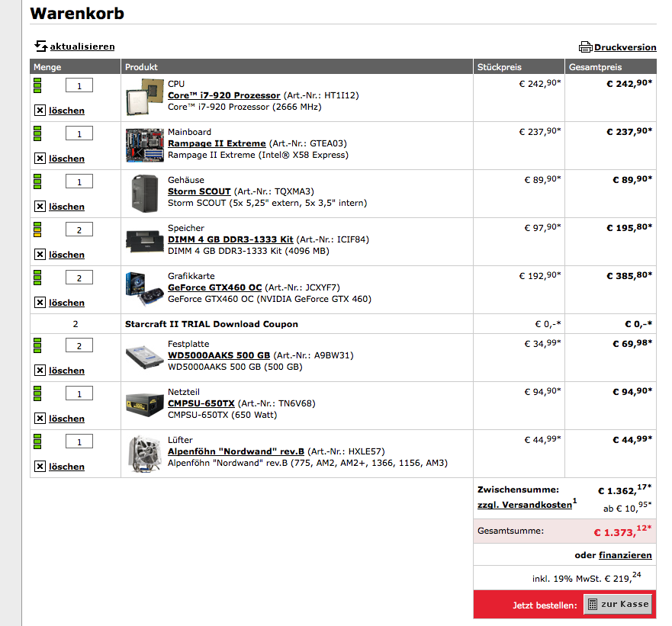The image size is (672, 626).
Task: Click löschen link for the Lüfter row
Action: point(66,466)
